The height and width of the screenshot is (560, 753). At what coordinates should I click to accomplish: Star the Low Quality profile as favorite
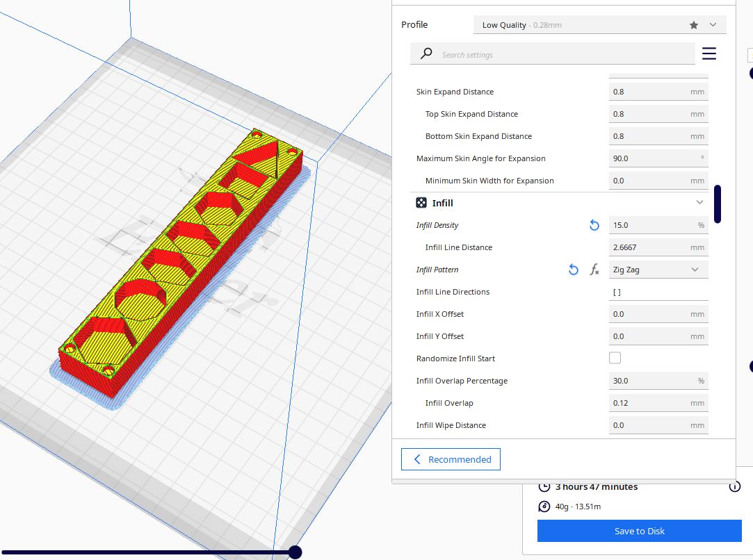pyautogui.click(x=693, y=24)
